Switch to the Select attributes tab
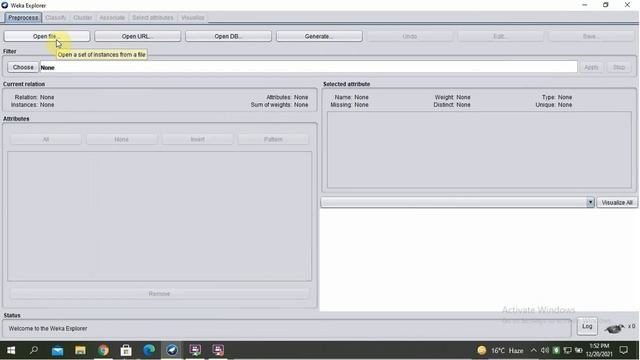Screen dimensions: 640x360 (153, 18)
